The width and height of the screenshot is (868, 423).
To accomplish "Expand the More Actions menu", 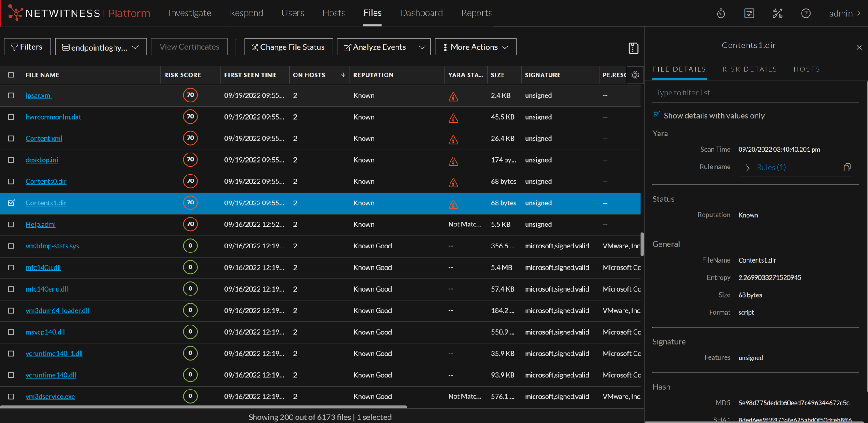I will (x=475, y=47).
